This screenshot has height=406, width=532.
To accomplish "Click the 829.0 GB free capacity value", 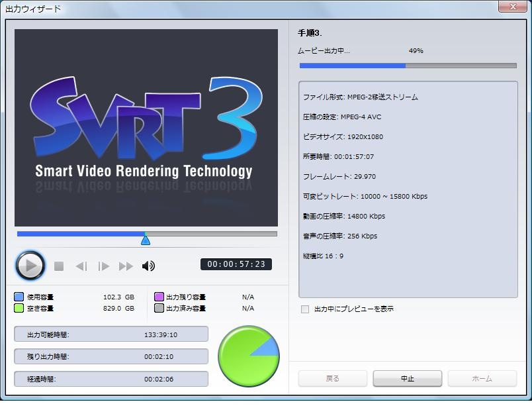I will pyautogui.click(x=118, y=308).
